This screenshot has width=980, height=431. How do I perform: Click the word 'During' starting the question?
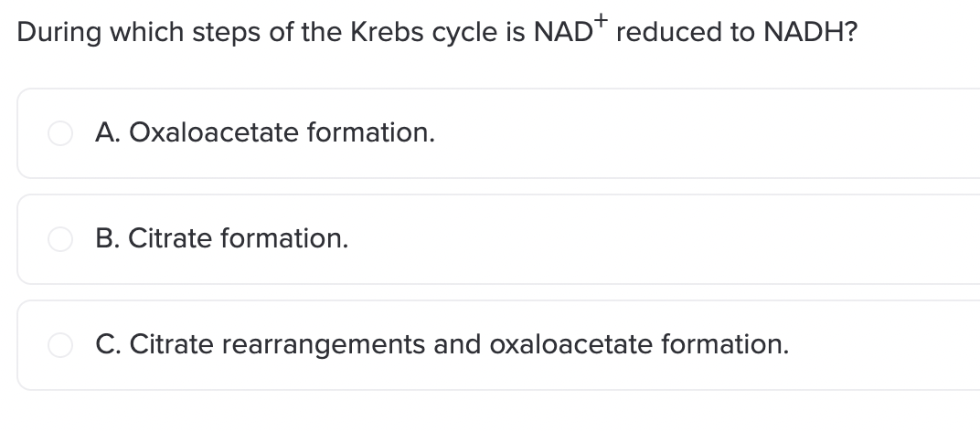point(59,33)
